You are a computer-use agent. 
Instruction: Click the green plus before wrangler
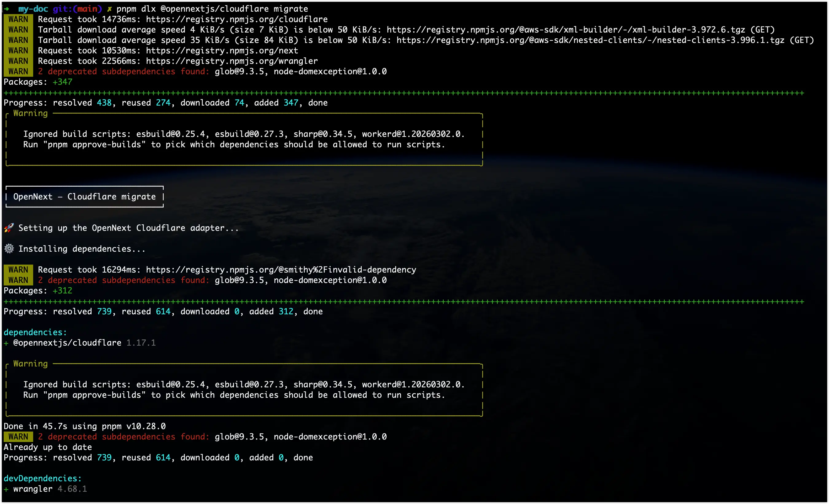6,489
